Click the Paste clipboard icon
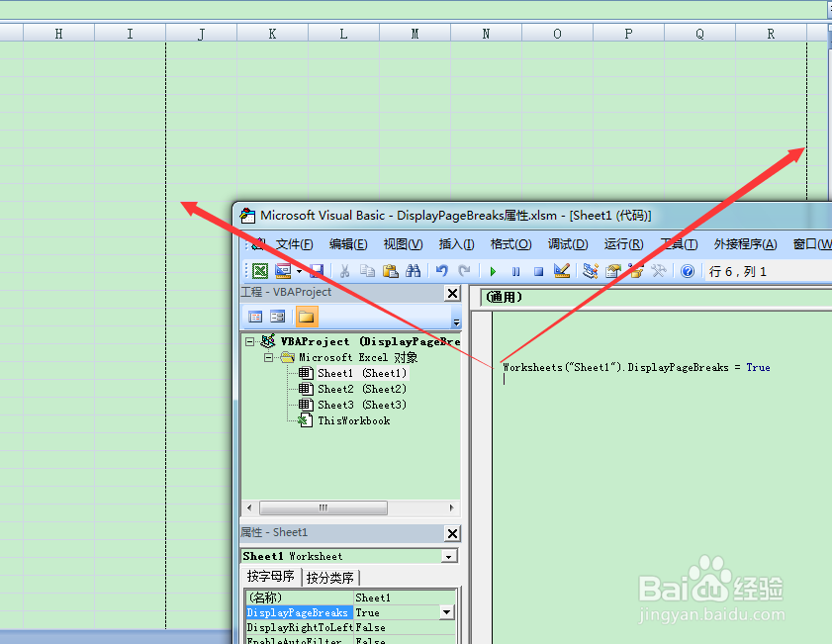 click(391, 271)
